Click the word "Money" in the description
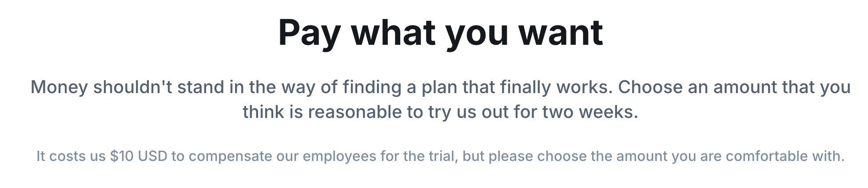This screenshot has height=188, width=868. (59, 87)
